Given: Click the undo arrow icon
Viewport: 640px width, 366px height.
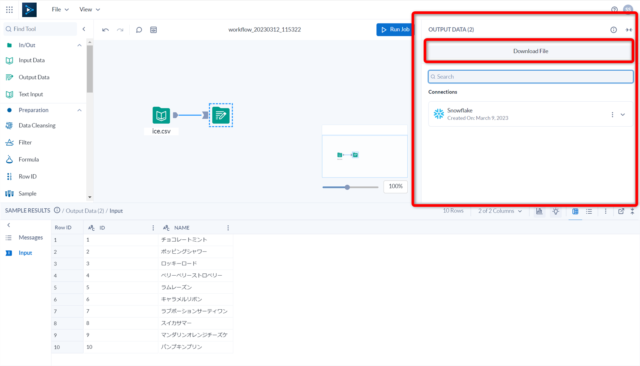Looking at the screenshot, I should pos(105,30).
